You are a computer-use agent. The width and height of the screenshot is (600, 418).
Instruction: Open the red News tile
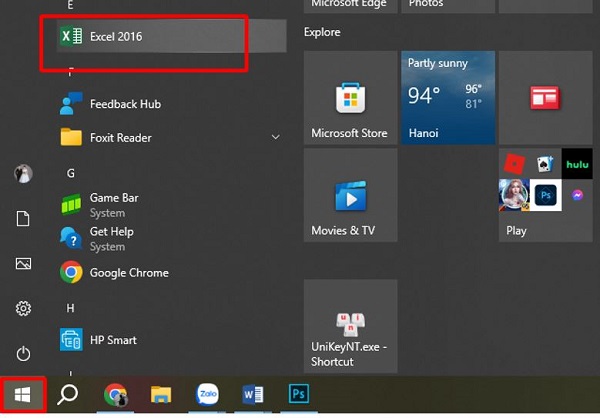546,98
